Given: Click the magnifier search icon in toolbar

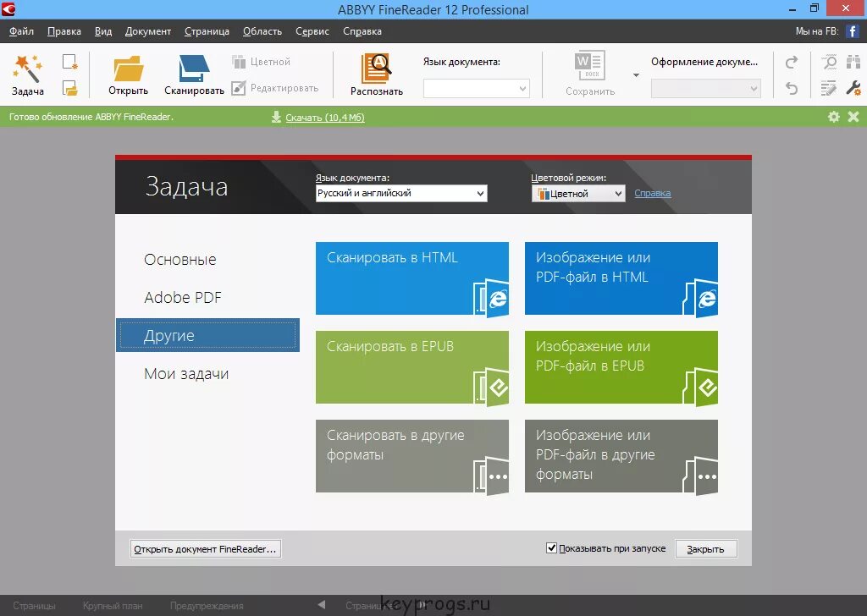Looking at the screenshot, I should (829, 62).
